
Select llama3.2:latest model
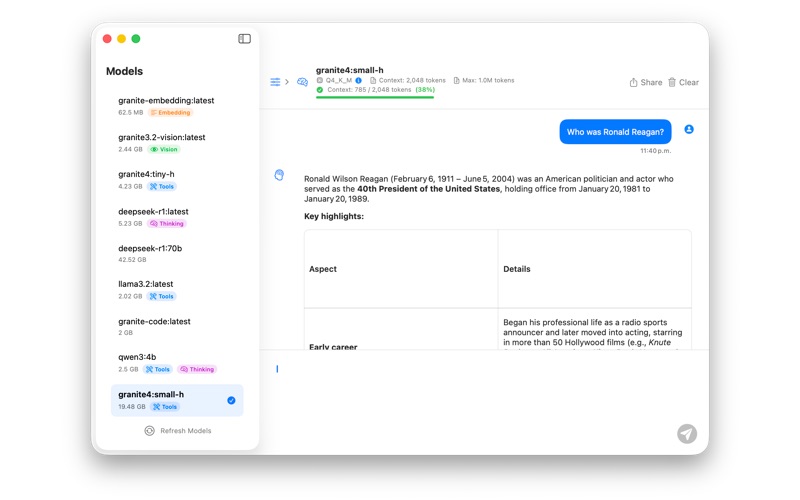tap(177, 289)
